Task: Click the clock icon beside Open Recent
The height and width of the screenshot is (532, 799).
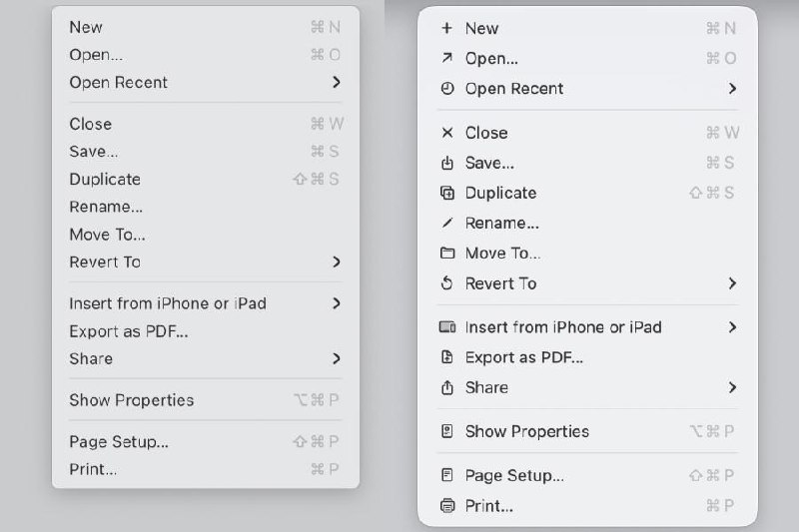Action: (x=446, y=89)
